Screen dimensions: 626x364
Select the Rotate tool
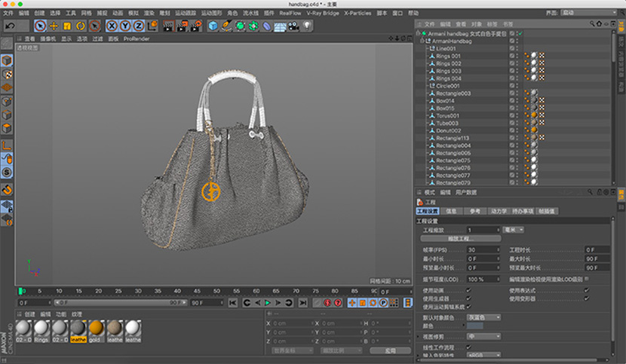pyautogui.click(x=81, y=26)
